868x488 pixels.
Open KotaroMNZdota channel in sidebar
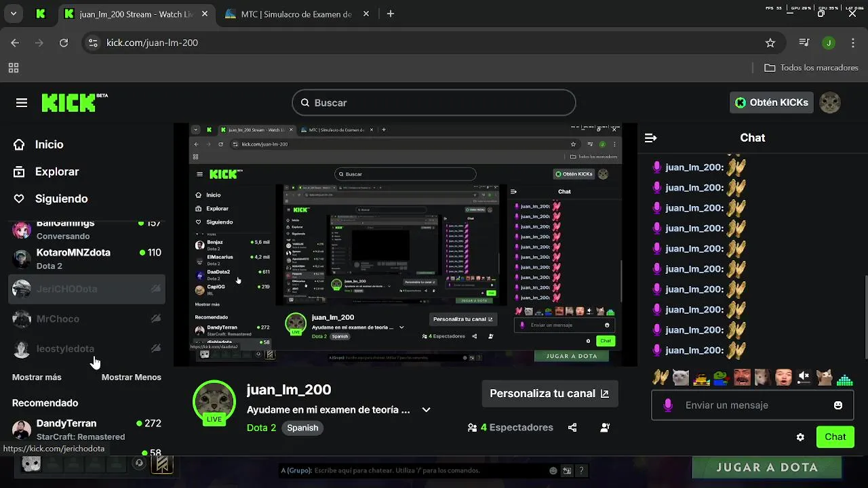point(87,258)
